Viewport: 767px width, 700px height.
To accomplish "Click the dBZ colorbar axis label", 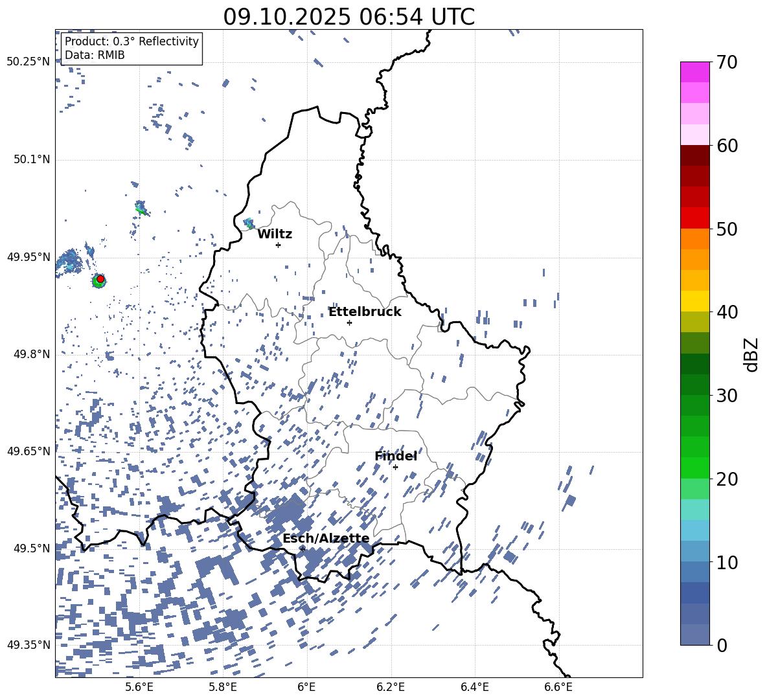I will point(752,354).
